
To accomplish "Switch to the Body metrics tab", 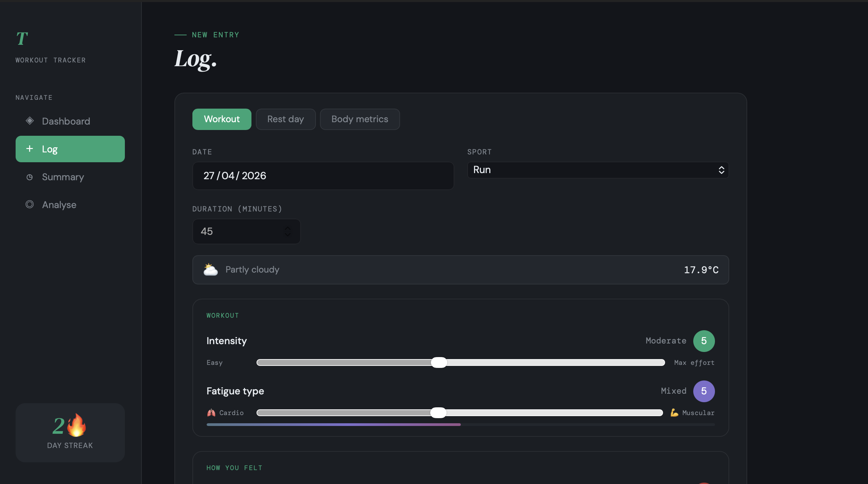I will (360, 119).
